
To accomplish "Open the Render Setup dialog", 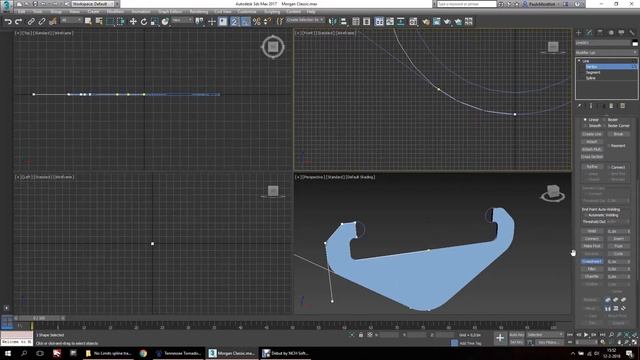I will point(426,21).
